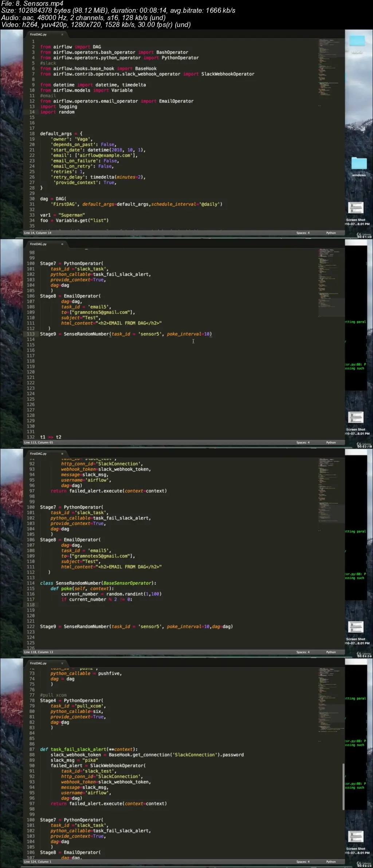Click the '#slack' comment on line 5

coord(48,63)
